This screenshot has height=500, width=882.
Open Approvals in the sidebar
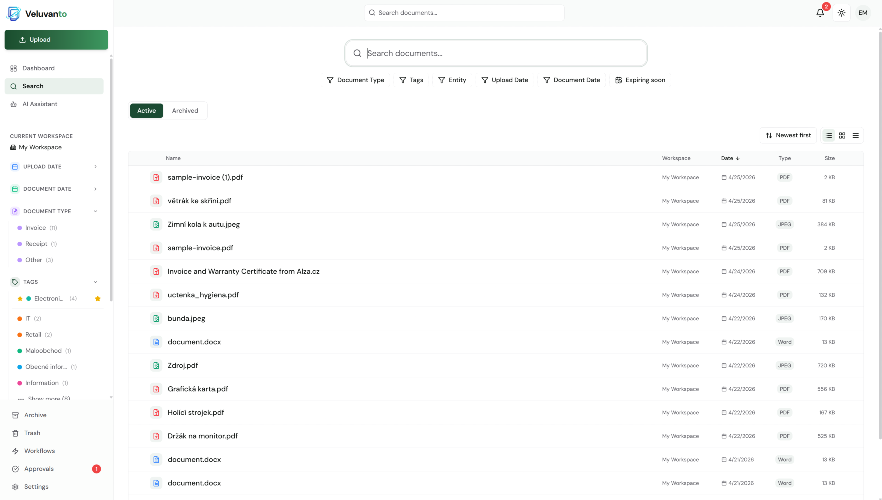(x=54, y=469)
